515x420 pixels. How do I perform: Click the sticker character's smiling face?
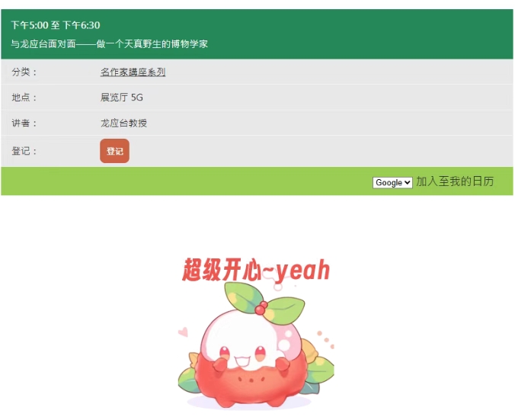[x=243, y=355]
